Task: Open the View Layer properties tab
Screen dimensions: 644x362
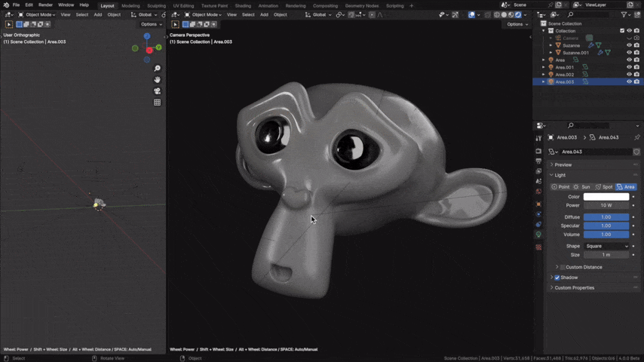Action: coord(538,171)
